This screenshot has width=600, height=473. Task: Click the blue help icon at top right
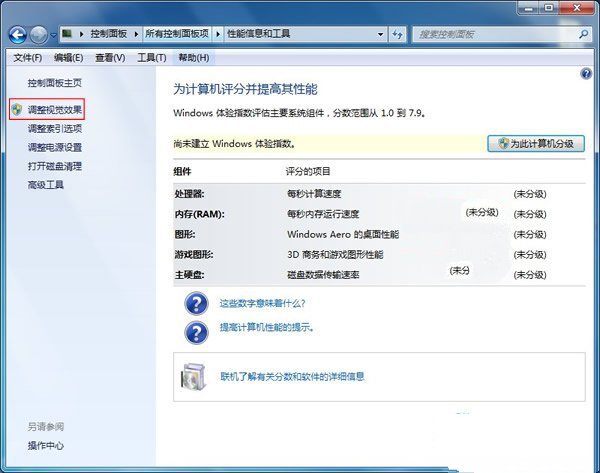tap(586, 73)
